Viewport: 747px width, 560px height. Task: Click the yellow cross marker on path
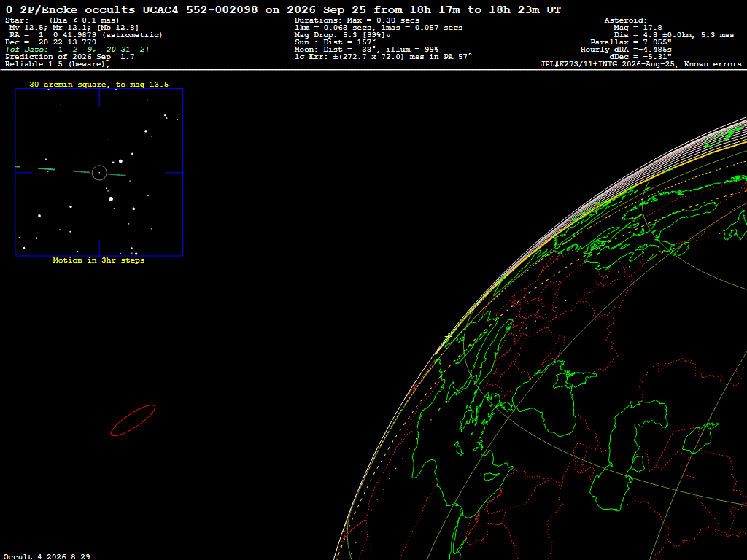coord(449,337)
